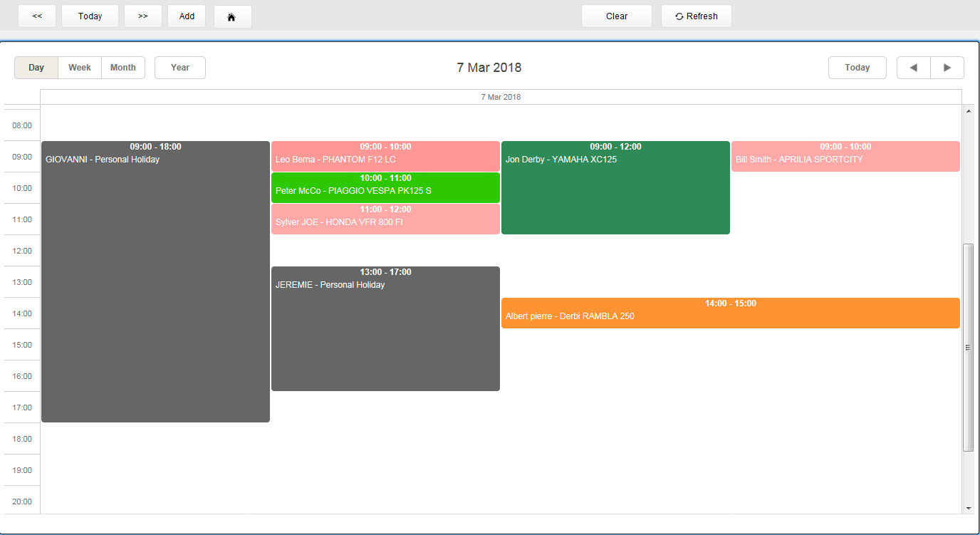The image size is (980, 535).
Task: Click the scrollbar up arrow
Action: [968, 111]
